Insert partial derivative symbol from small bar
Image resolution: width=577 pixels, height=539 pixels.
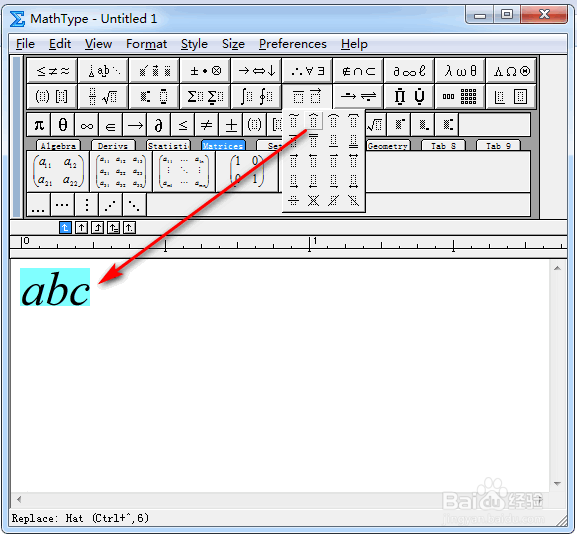point(159,125)
